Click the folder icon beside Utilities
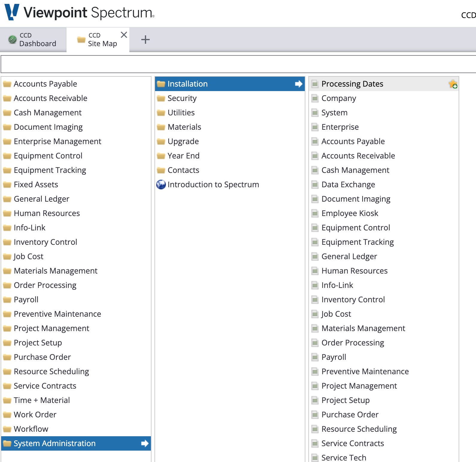Viewport: 476px width, 462px height. tap(161, 113)
